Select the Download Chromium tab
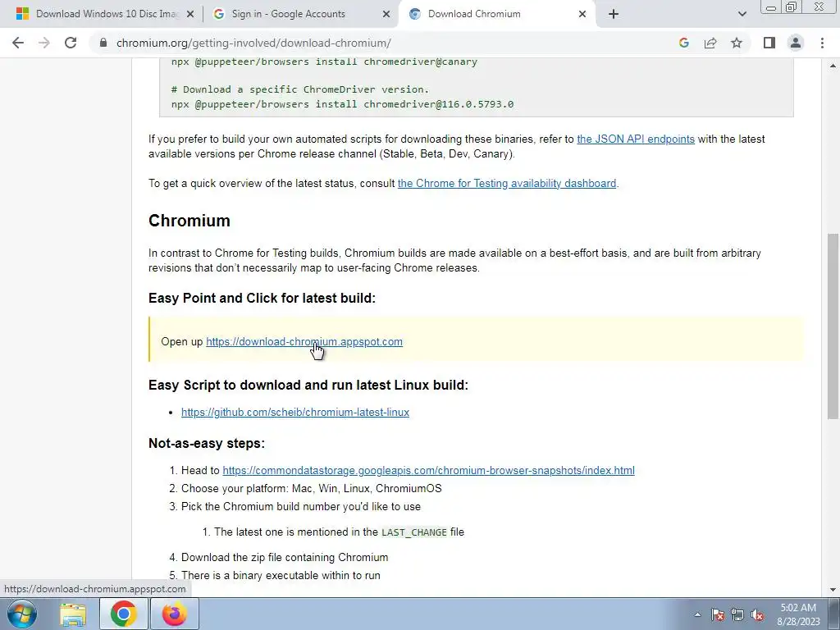 pos(495,14)
